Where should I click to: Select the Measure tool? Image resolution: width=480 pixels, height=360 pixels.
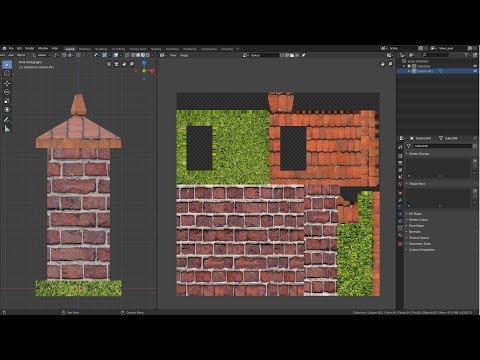point(7,129)
